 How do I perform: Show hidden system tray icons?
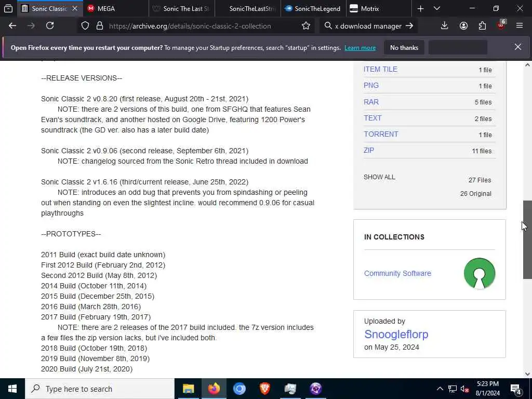(x=440, y=389)
